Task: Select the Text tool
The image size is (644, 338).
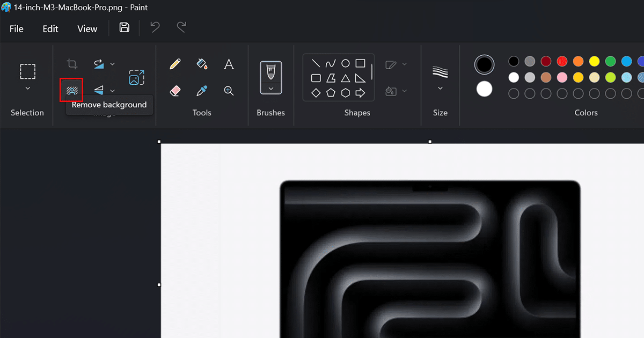Action: (x=229, y=64)
